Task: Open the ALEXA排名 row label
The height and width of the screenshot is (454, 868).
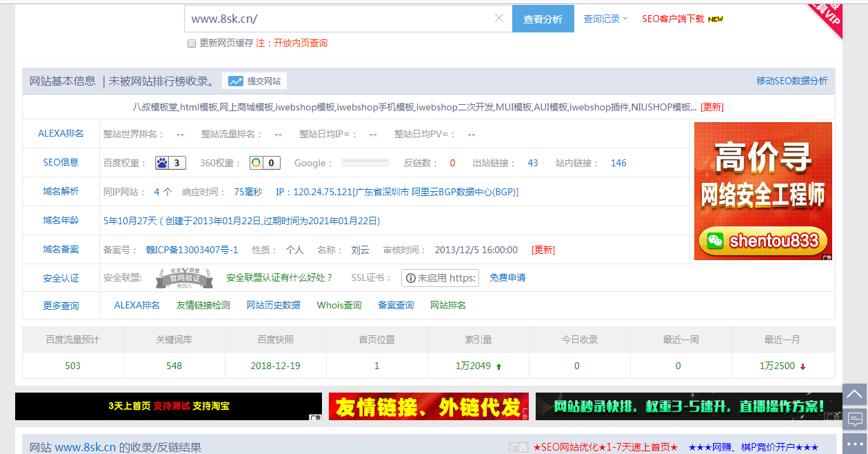Action: click(61, 134)
